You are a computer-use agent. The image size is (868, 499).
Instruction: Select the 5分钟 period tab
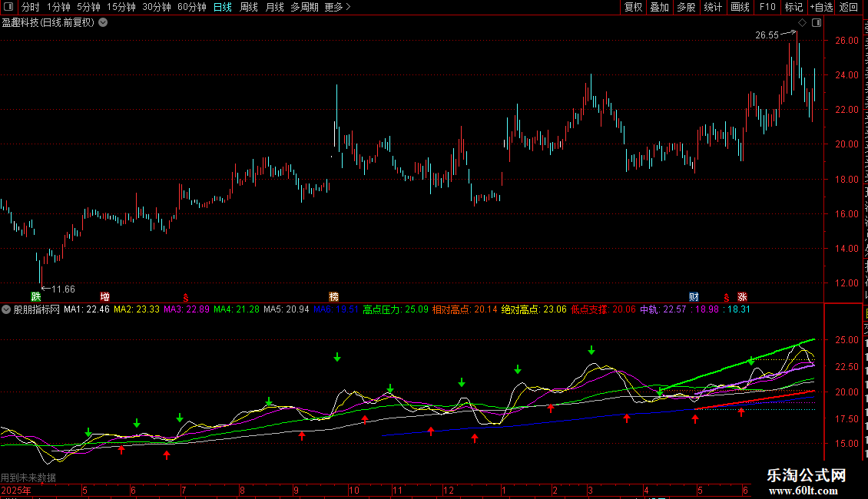pyautogui.click(x=88, y=7)
